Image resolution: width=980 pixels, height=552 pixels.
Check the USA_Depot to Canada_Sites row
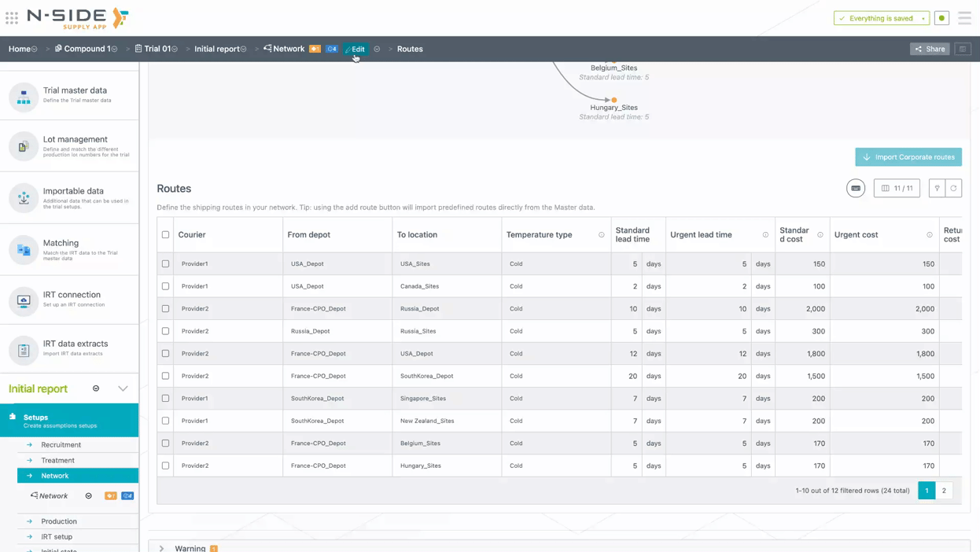point(165,286)
